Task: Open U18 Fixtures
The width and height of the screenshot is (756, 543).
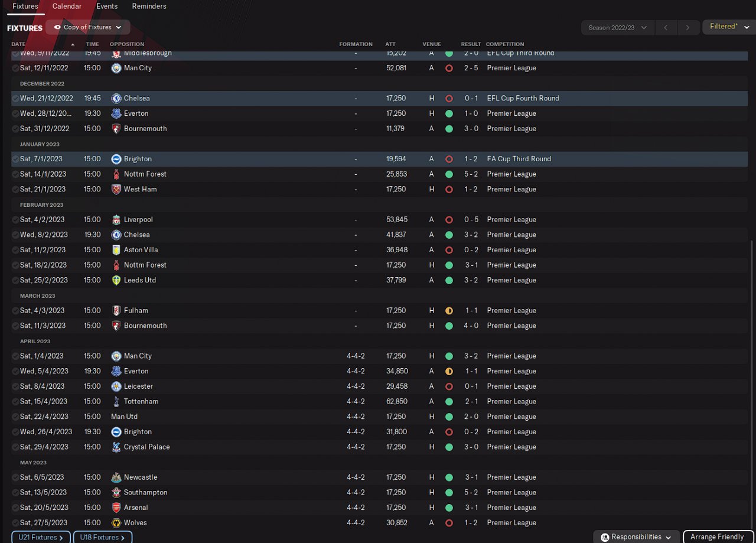Action: pos(103,538)
